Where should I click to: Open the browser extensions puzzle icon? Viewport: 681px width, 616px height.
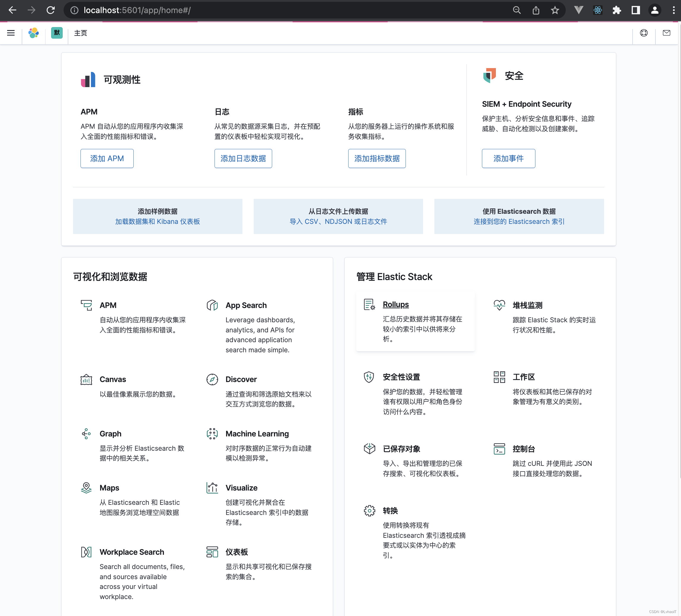click(x=617, y=10)
